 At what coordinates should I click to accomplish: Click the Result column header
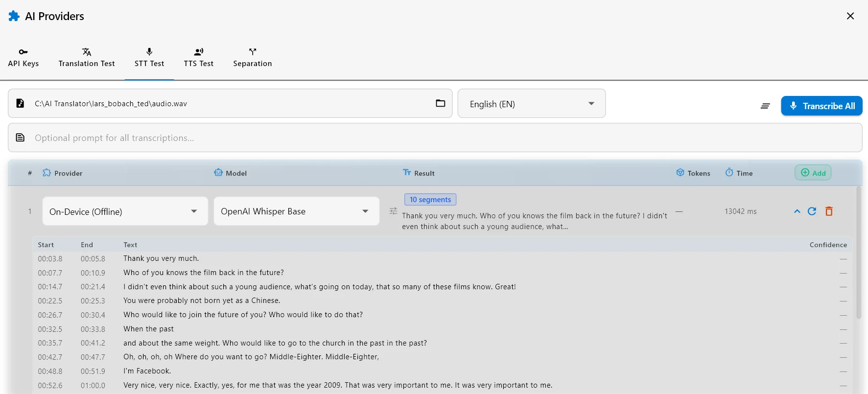coord(419,173)
